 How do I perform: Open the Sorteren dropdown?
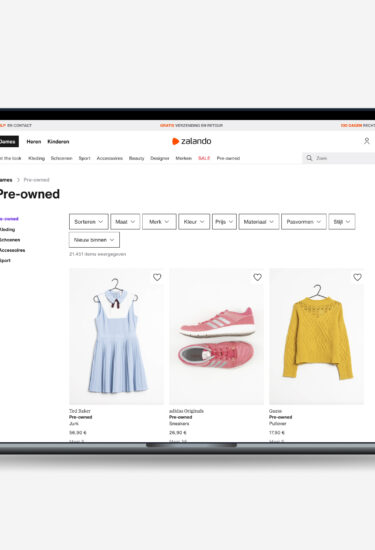pos(88,222)
